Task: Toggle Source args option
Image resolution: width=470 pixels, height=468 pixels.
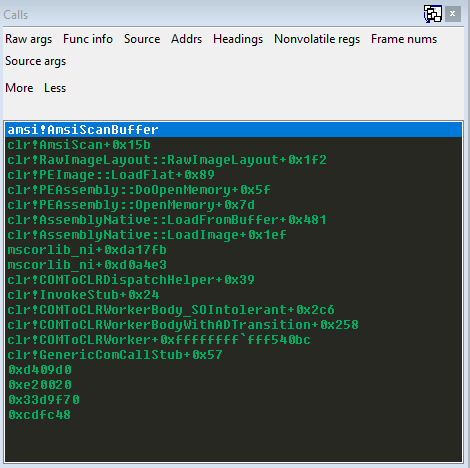Action: (36, 61)
